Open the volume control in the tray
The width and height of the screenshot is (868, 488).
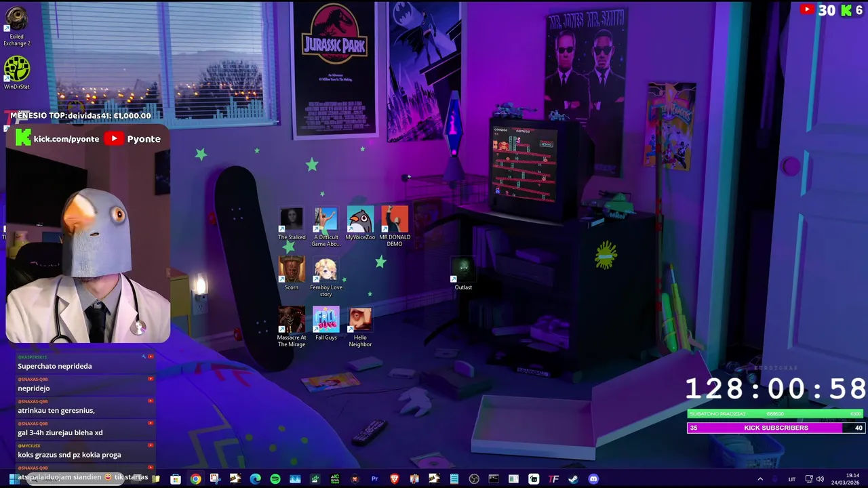(x=820, y=479)
